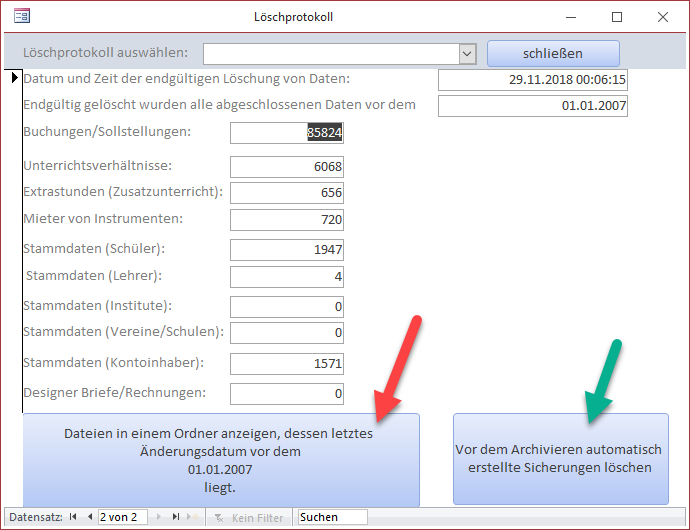The image size is (690, 530).
Task: Go to the next record
Action: coord(159,517)
